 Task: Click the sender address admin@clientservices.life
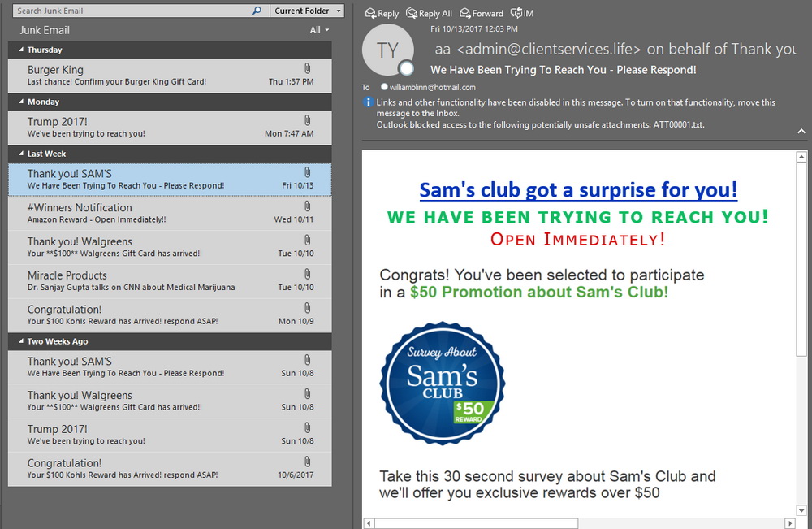click(x=549, y=50)
